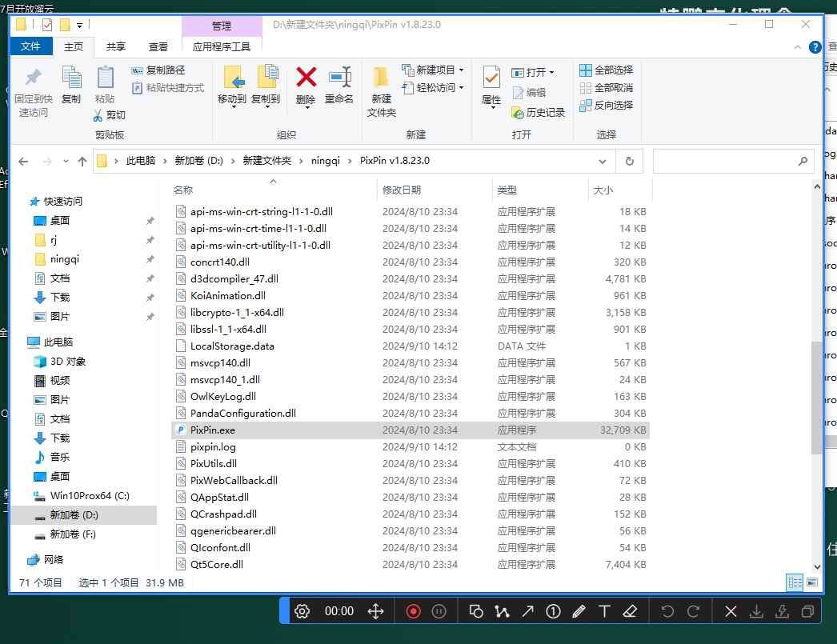Open PixPin settings with the gear icon
The image size is (837, 644).
(302, 610)
